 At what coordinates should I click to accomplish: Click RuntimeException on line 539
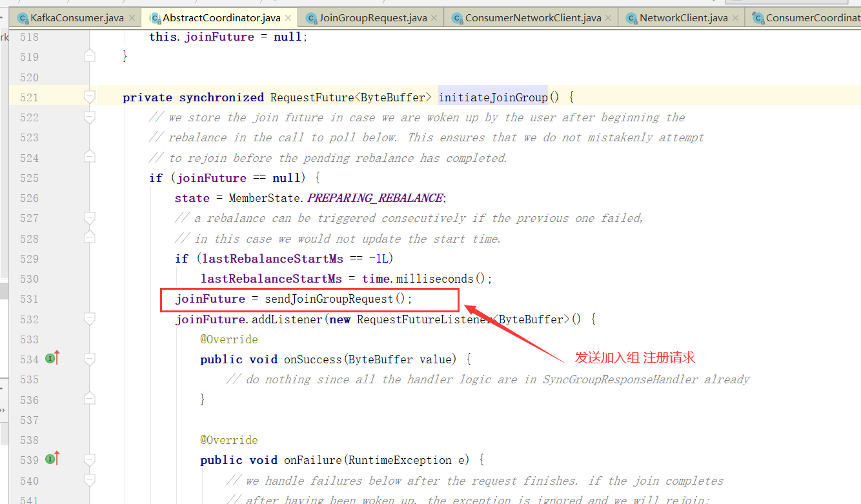tap(400, 460)
